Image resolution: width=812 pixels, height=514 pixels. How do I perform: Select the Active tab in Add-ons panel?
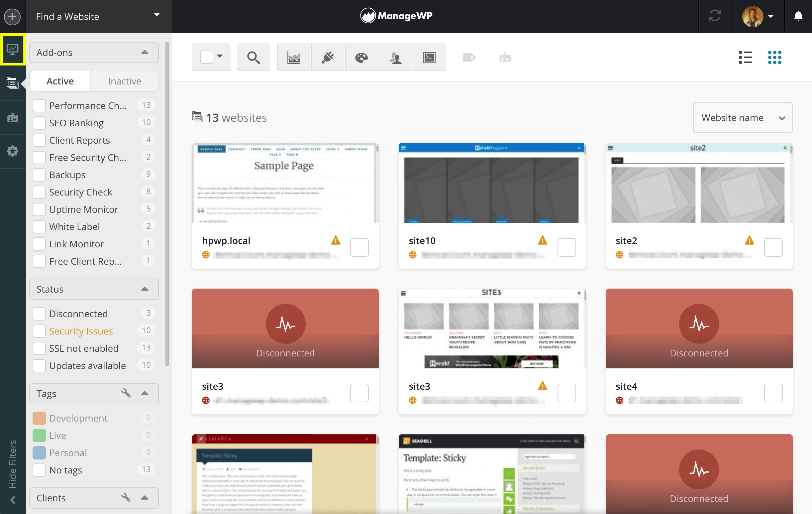(60, 81)
